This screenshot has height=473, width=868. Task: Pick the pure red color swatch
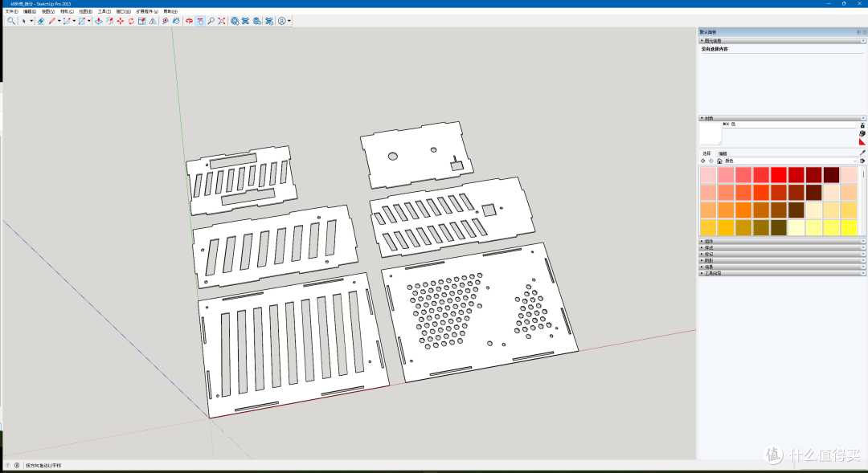[778, 174]
